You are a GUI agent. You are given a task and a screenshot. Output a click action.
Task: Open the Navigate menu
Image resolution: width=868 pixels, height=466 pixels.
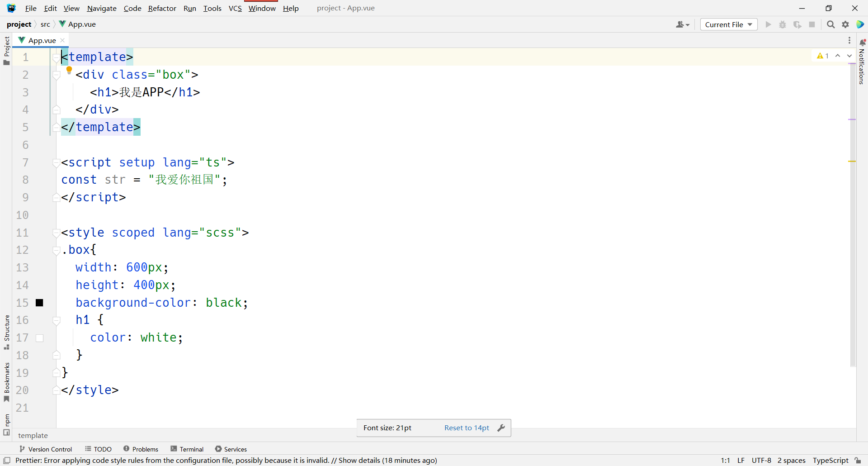(x=102, y=8)
